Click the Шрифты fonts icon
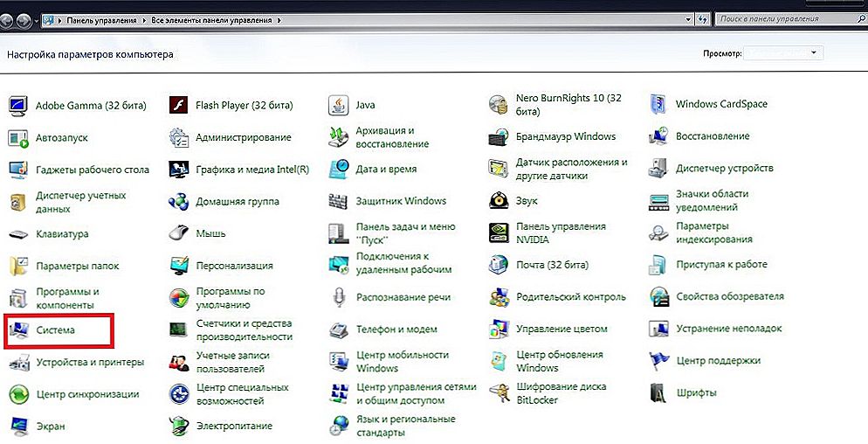 point(658,393)
